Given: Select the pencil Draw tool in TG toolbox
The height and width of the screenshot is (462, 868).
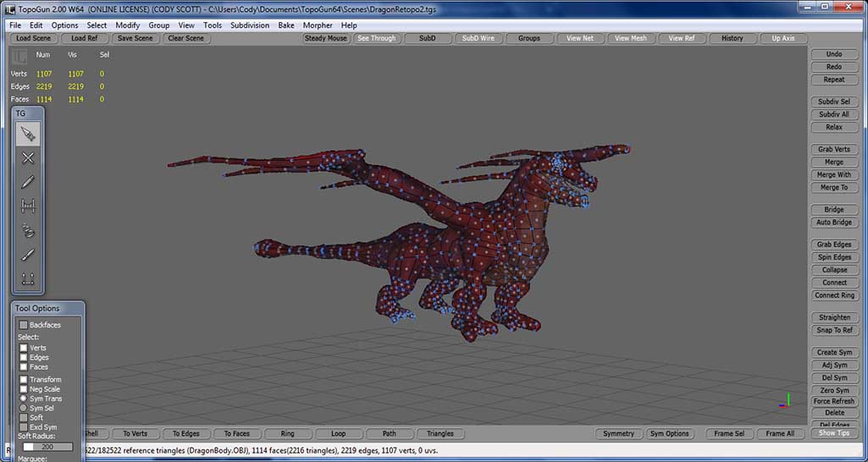Looking at the screenshot, I should pos(28,182).
